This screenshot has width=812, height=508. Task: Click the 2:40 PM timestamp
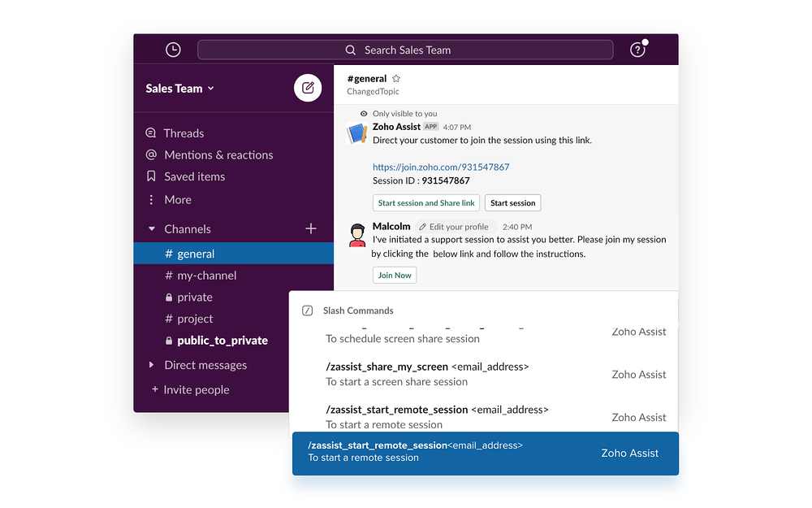point(517,227)
